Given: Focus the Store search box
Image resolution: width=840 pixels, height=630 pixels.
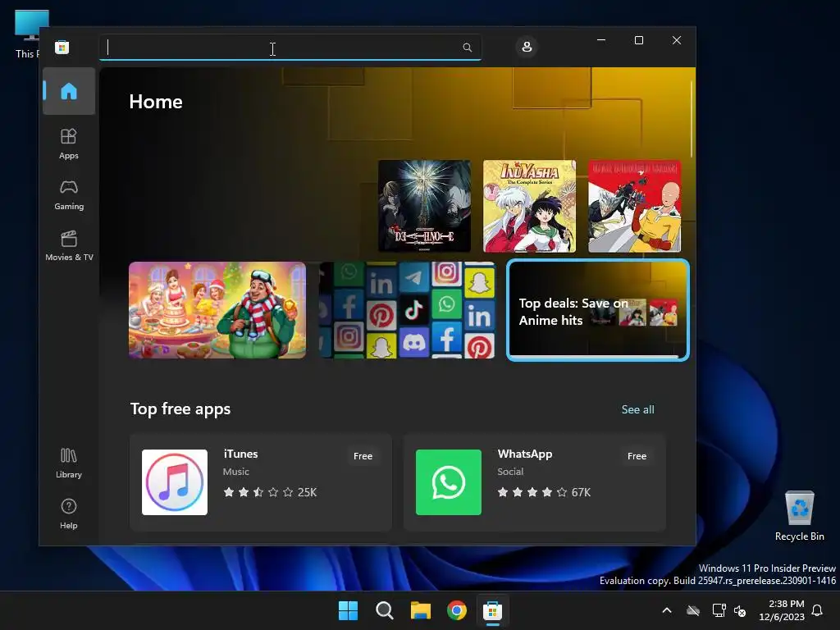Looking at the screenshot, I should 290,48.
